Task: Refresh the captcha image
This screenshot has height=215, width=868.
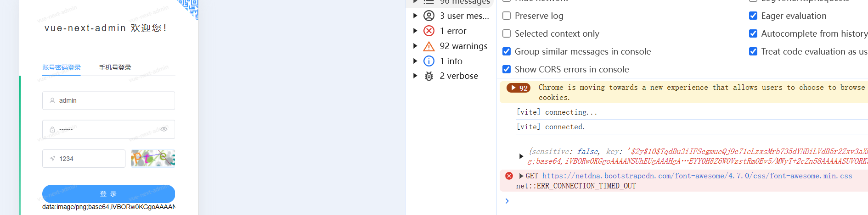Action: [x=153, y=159]
